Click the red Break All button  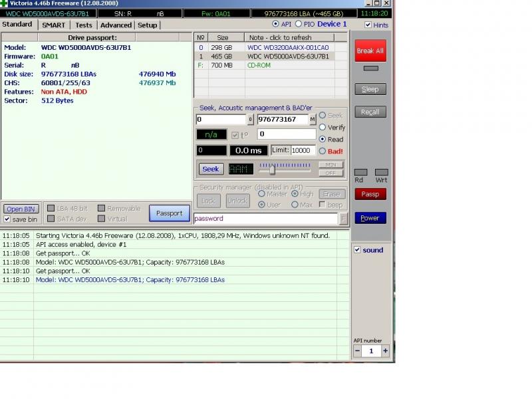click(x=370, y=51)
